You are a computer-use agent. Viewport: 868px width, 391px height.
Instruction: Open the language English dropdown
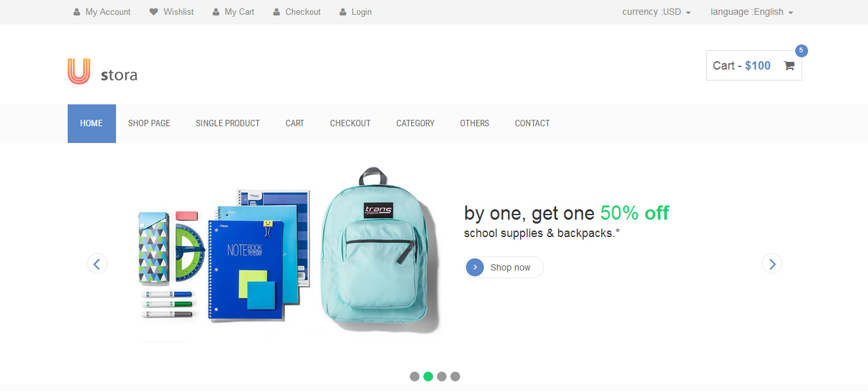pyautogui.click(x=751, y=12)
